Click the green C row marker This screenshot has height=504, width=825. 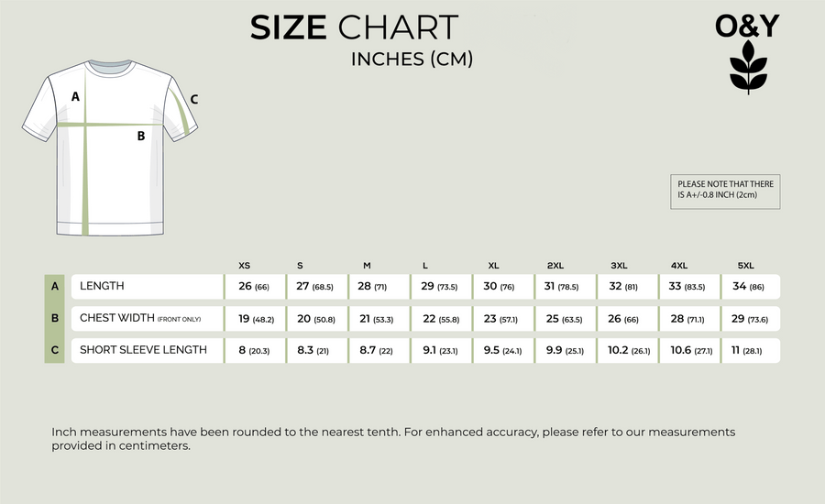coord(55,350)
